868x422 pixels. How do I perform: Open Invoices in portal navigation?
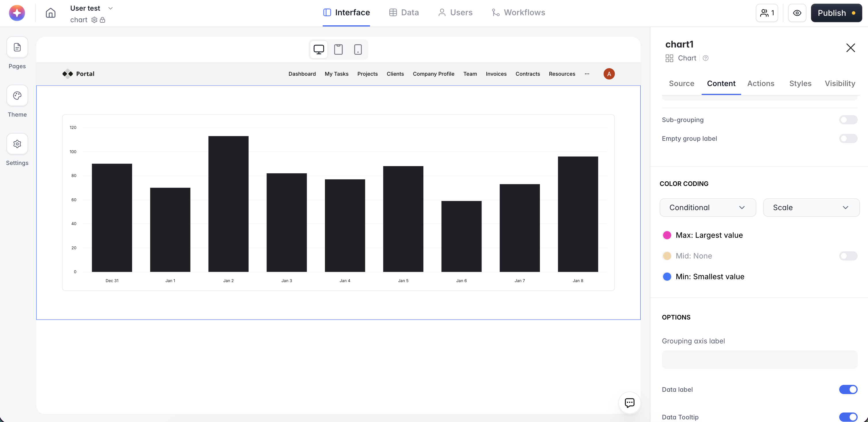[x=496, y=74]
